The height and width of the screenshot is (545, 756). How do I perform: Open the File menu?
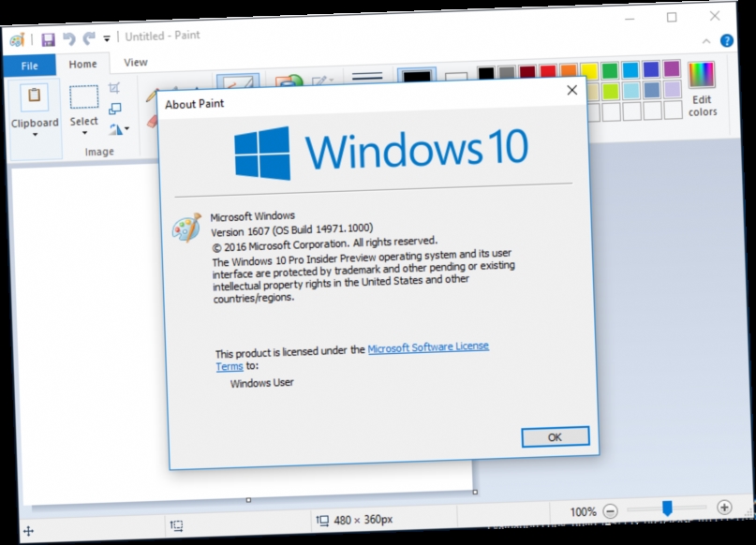click(x=29, y=66)
